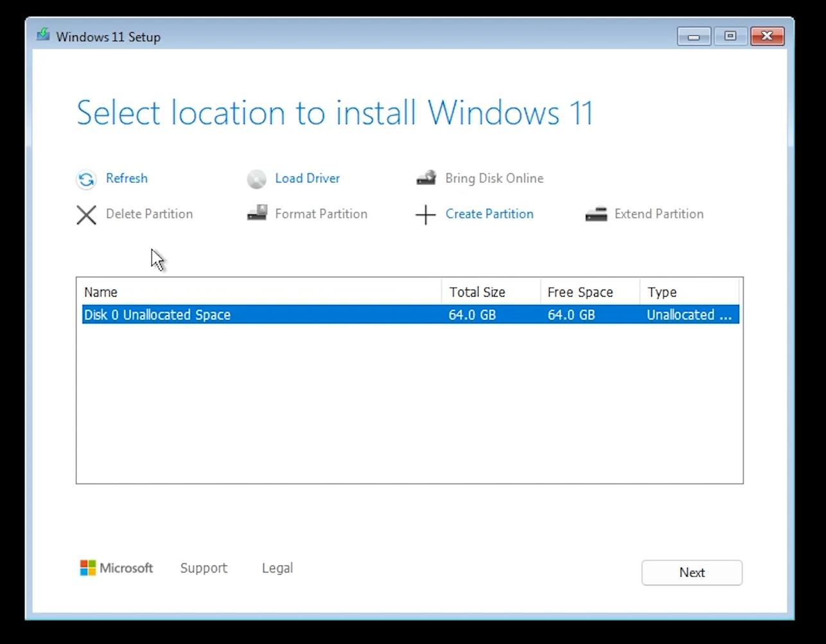Click the Create Partition plus icon

click(425, 214)
